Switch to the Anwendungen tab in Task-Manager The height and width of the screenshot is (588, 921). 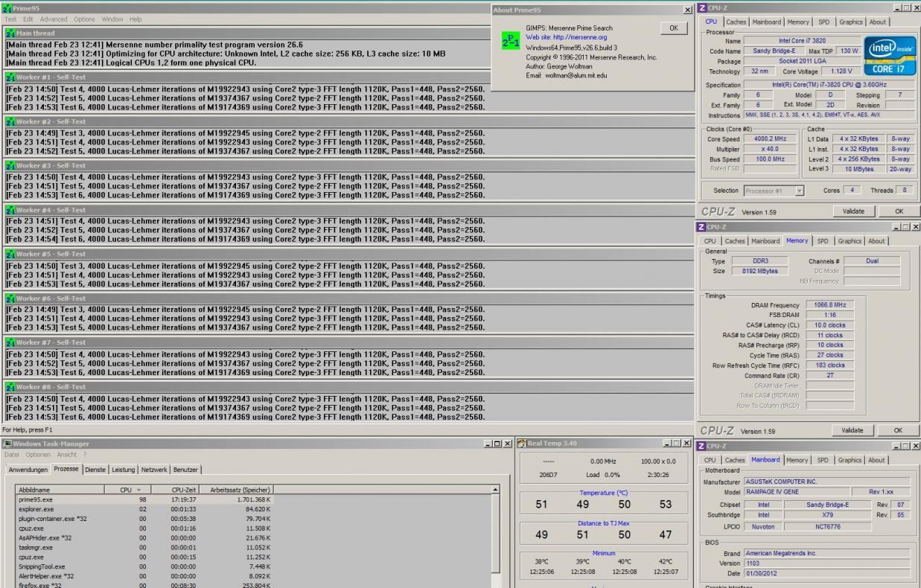tap(28, 470)
